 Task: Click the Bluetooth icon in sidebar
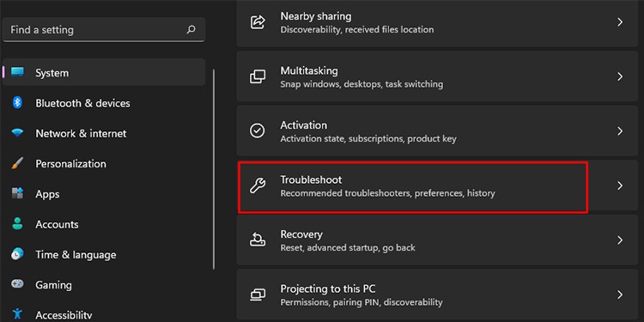tap(17, 103)
